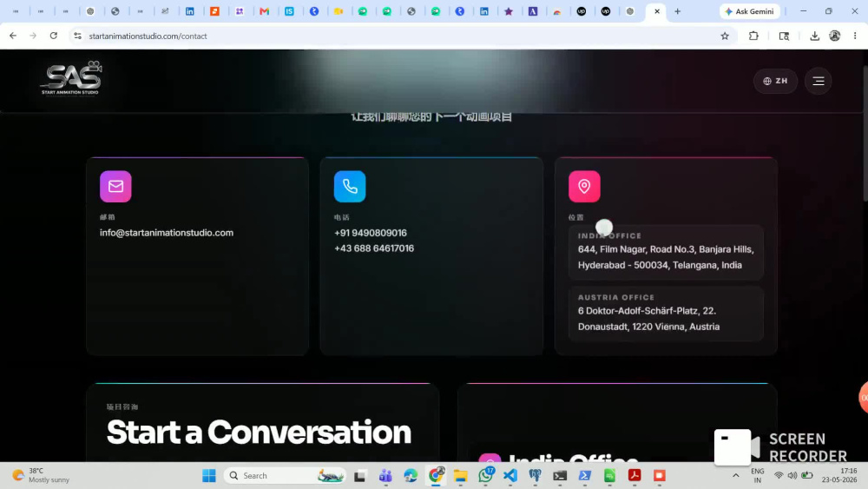The image size is (868, 489).
Task: Reload the contact page
Action: 54,36
